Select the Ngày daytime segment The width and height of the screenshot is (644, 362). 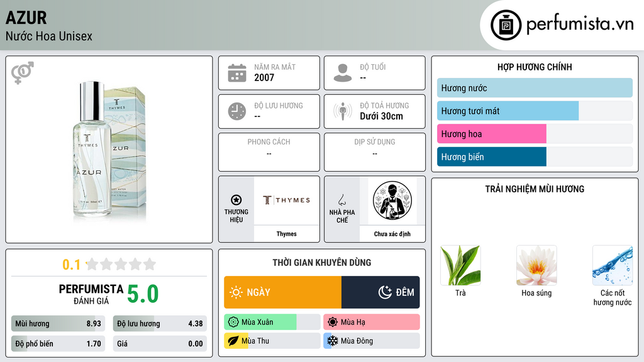tap(282, 292)
